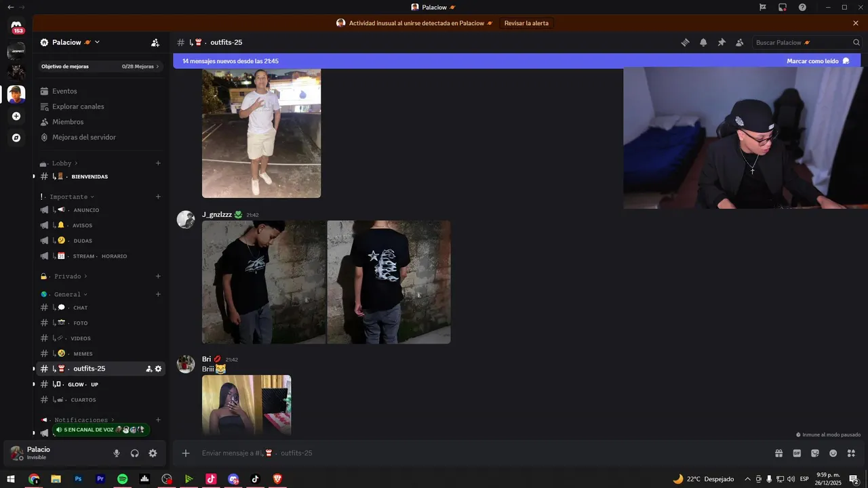Attach file with plus button

(x=186, y=453)
